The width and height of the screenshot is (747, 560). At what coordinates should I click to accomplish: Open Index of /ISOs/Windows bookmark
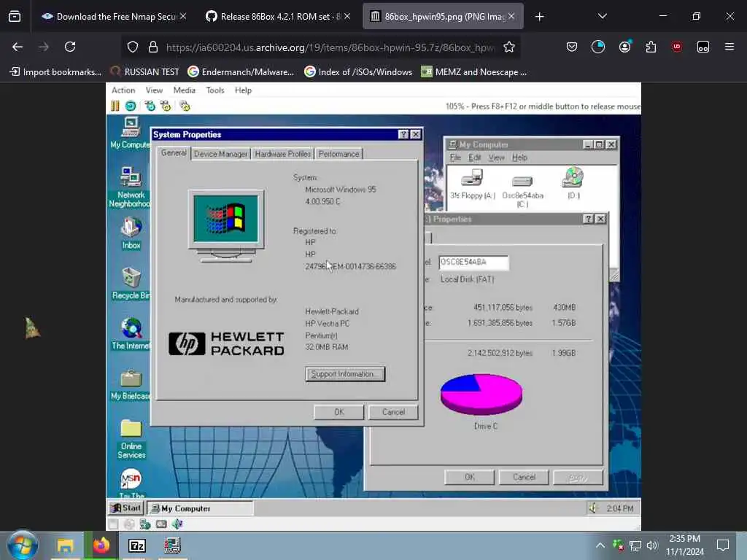pyautogui.click(x=358, y=72)
